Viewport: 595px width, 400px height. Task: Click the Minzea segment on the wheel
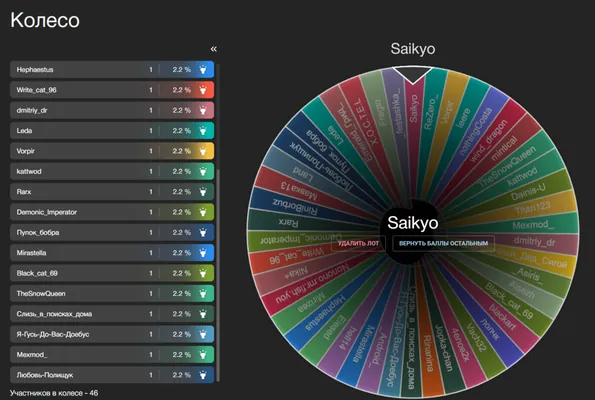[311, 302]
